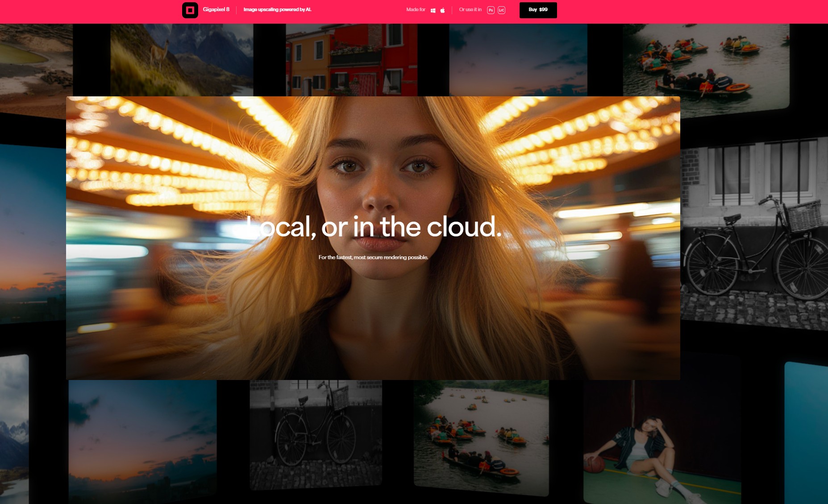
Task: Select the llama on mountainside photo
Action: 181,59
